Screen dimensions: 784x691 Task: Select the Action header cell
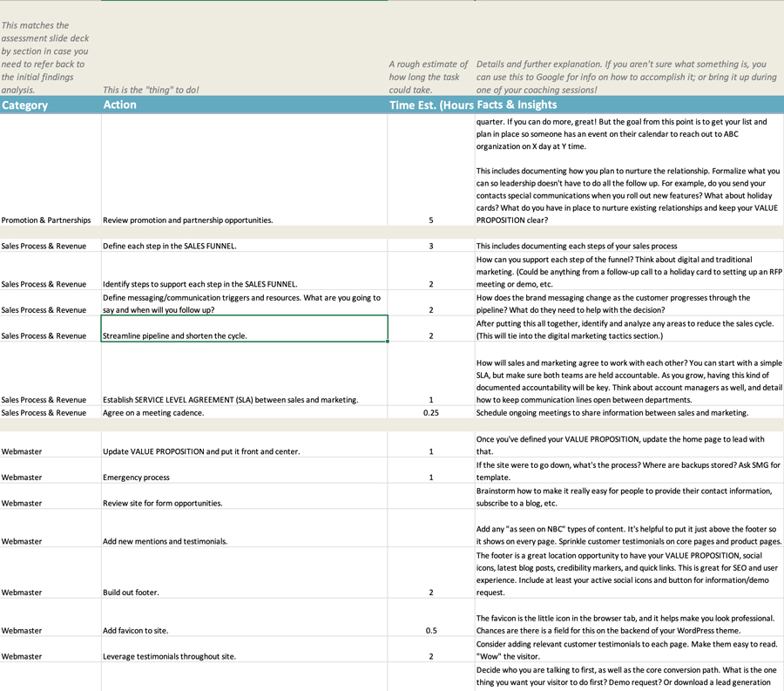point(244,105)
